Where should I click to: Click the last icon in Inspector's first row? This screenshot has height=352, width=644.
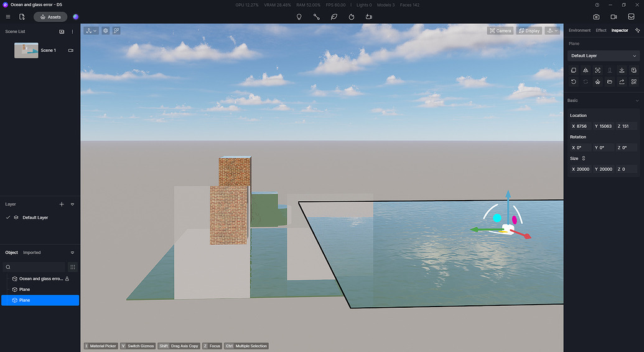coord(633,70)
